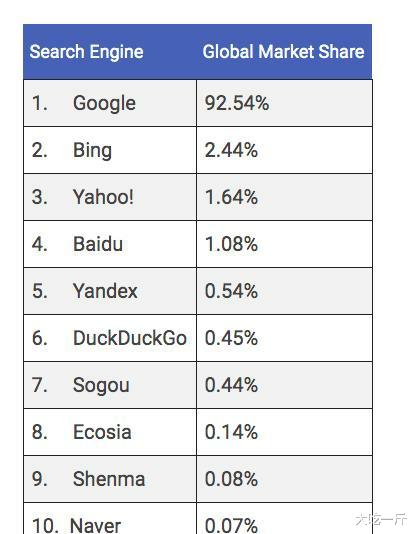Viewport: 413px width, 534px height.
Task: Select the Bing table cell
Action: pyautogui.click(x=110, y=150)
